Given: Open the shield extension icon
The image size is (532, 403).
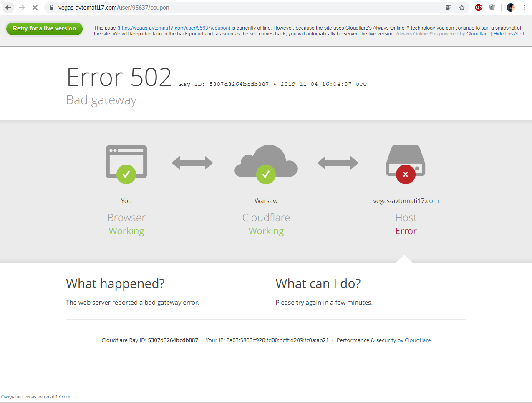Looking at the screenshot, I should click(492, 8).
